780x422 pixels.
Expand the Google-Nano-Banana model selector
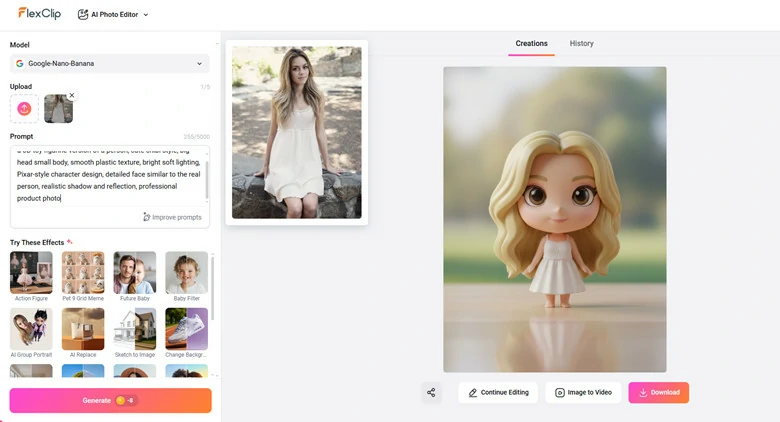109,64
